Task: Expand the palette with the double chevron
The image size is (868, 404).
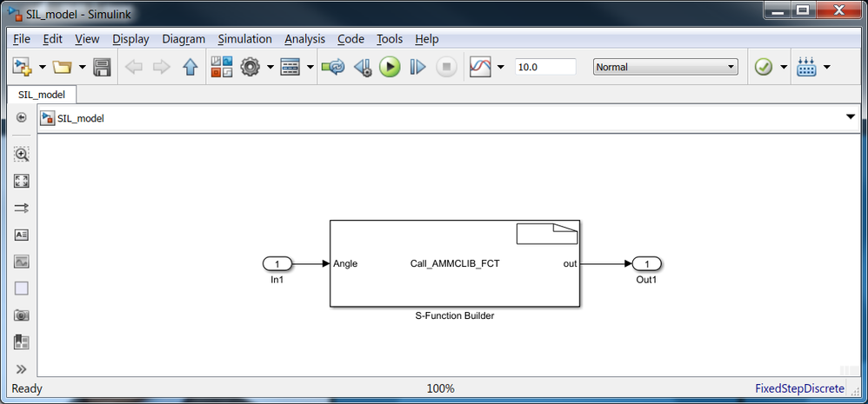Action: pos(22,368)
